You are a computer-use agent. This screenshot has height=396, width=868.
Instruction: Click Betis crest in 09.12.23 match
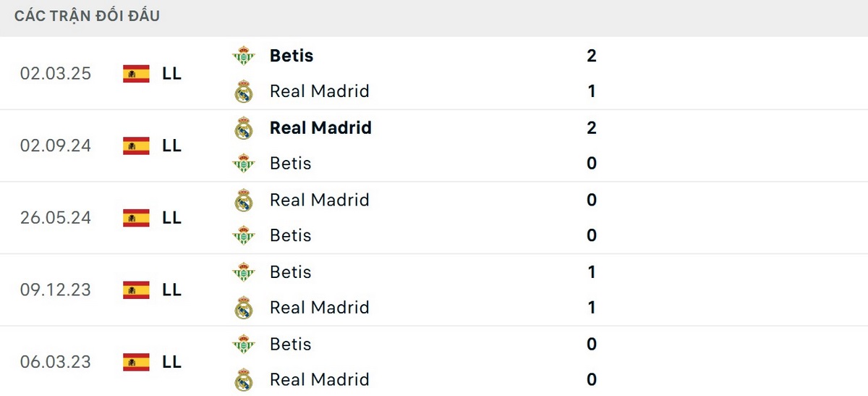(244, 272)
